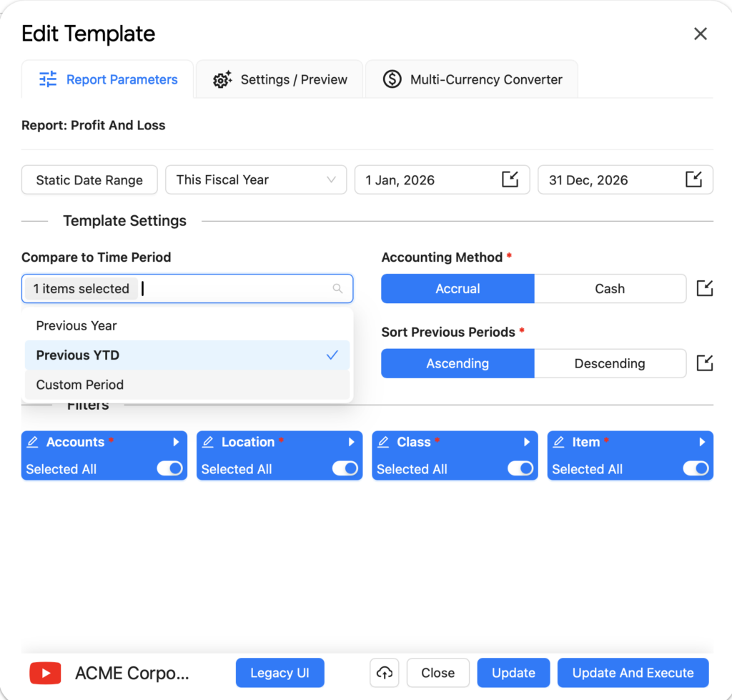Choose Custom Period from the list
This screenshot has width=732, height=700.
80,385
